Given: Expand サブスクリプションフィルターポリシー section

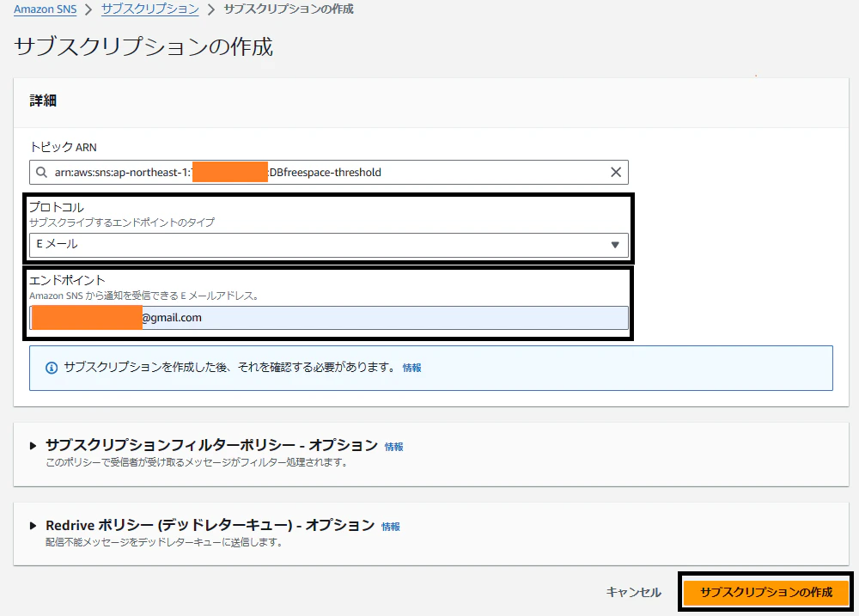Looking at the screenshot, I should (x=33, y=446).
